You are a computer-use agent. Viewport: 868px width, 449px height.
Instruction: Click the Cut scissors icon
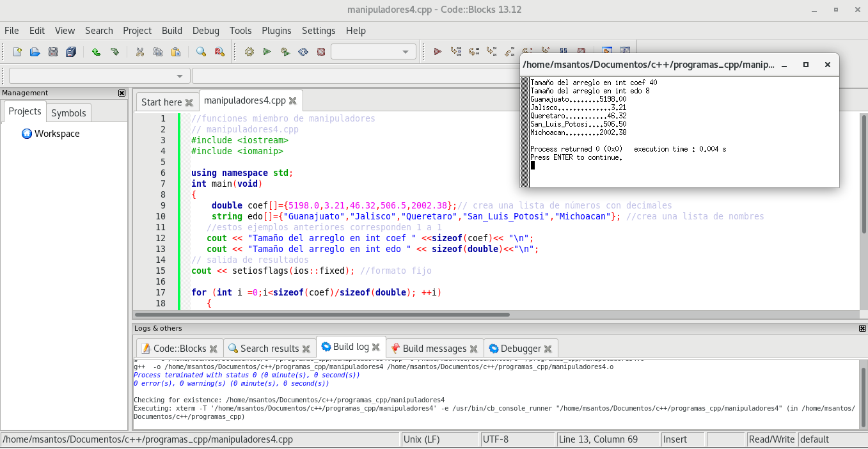(x=139, y=52)
